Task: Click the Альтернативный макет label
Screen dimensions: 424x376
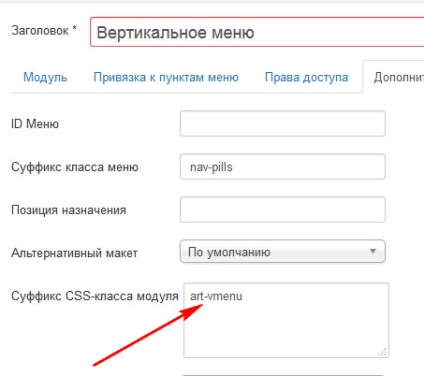Action: pyautogui.click(x=74, y=253)
